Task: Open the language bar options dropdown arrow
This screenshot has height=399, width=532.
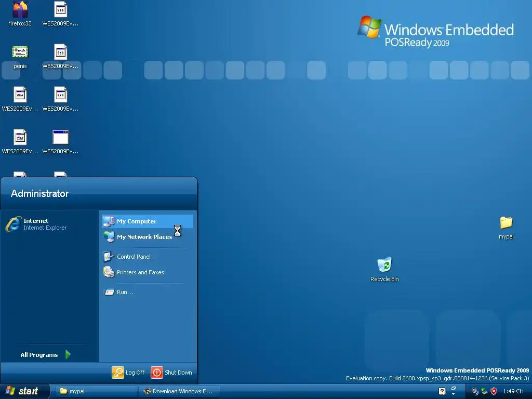Action: pos(453,394)
